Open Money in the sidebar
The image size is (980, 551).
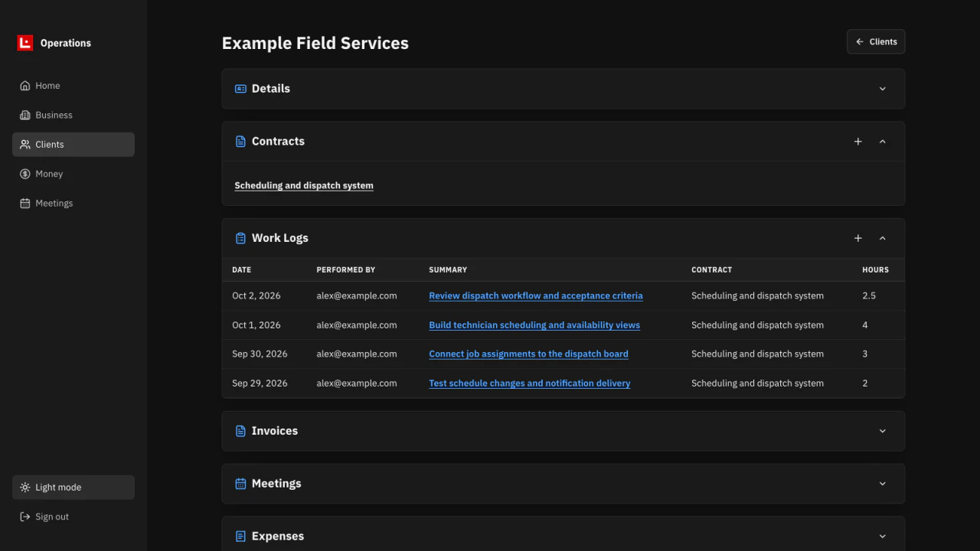73,174
